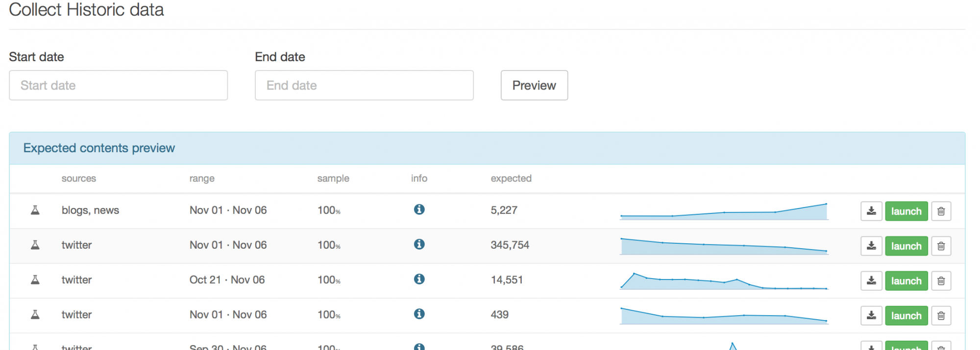Click the twitter Oct 21 sparkline chart
Viewport: 980px width, 350px height.
pyautogui.click(x=724, y=281)
